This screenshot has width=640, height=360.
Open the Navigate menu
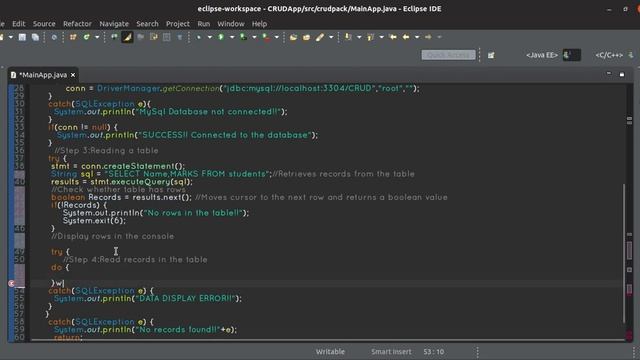coord(114,24)
